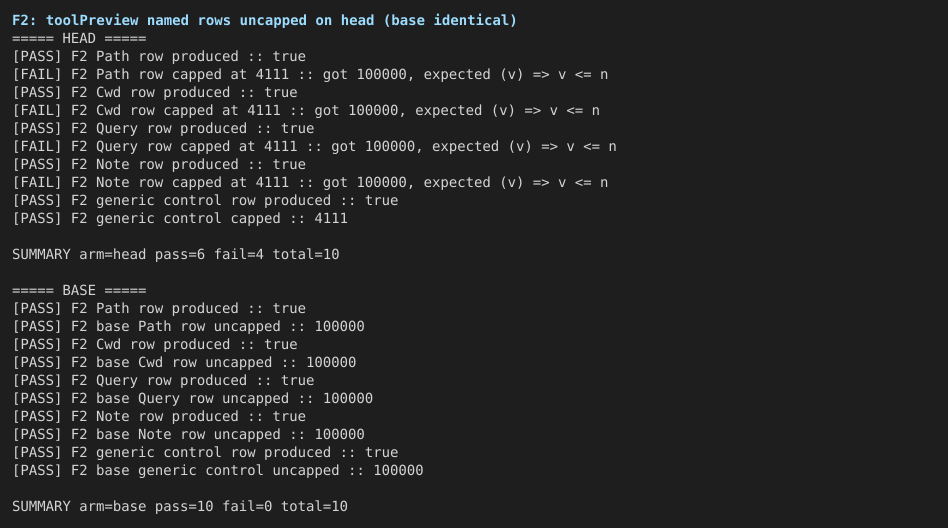Click HEAD Query row produced line

(x=163, y=128)
